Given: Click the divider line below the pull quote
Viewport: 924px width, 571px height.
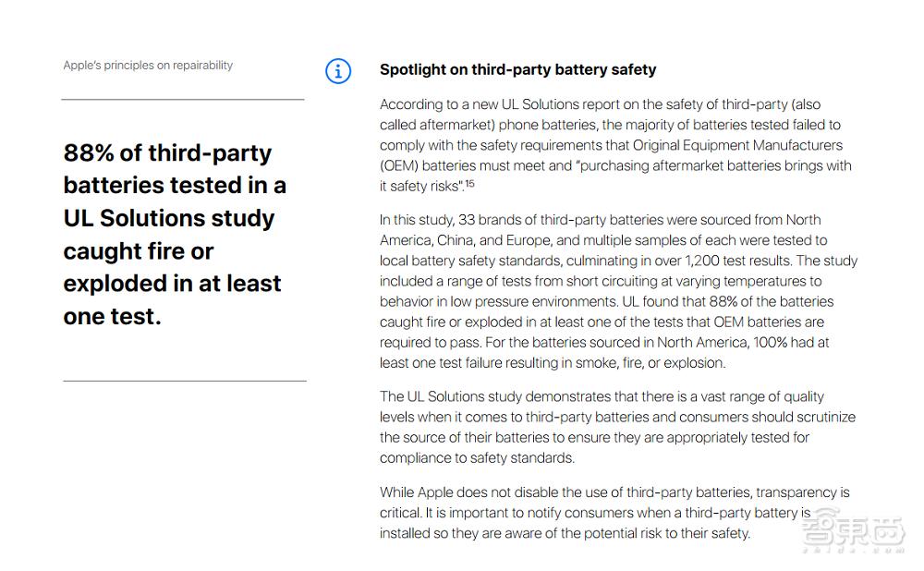Looking at the screenshot, I should click(x=184, y=381).
